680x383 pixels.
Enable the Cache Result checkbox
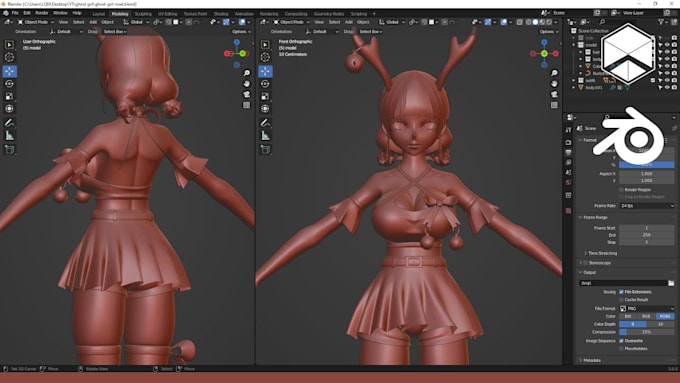pyautogui.click(x=621, y=300)
